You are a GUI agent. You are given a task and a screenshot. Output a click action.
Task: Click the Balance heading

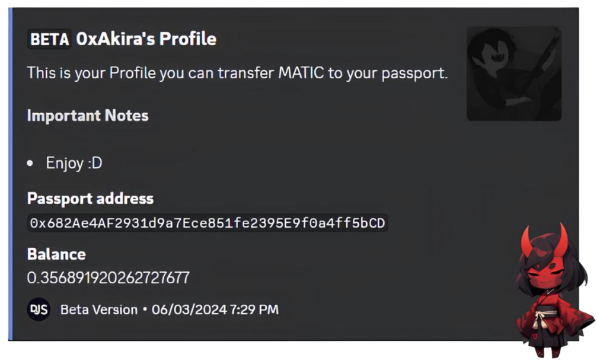click(x=56, y=254)
